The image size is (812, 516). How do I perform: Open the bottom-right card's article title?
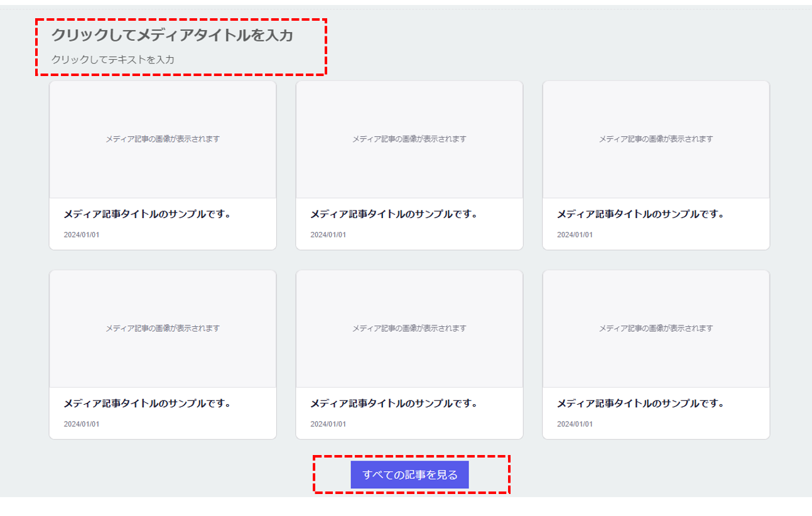click(x=641, y=403)
